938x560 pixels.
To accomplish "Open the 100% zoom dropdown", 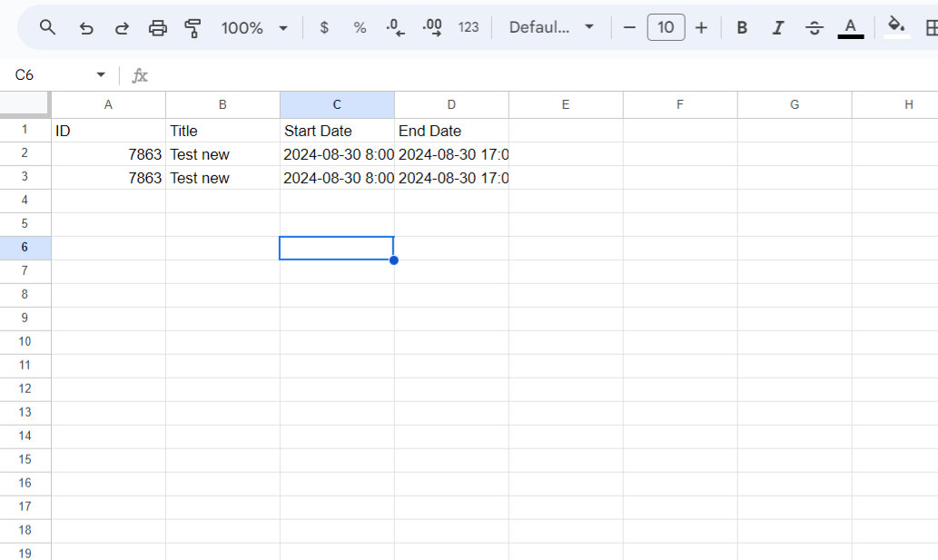I will point(254,27).
